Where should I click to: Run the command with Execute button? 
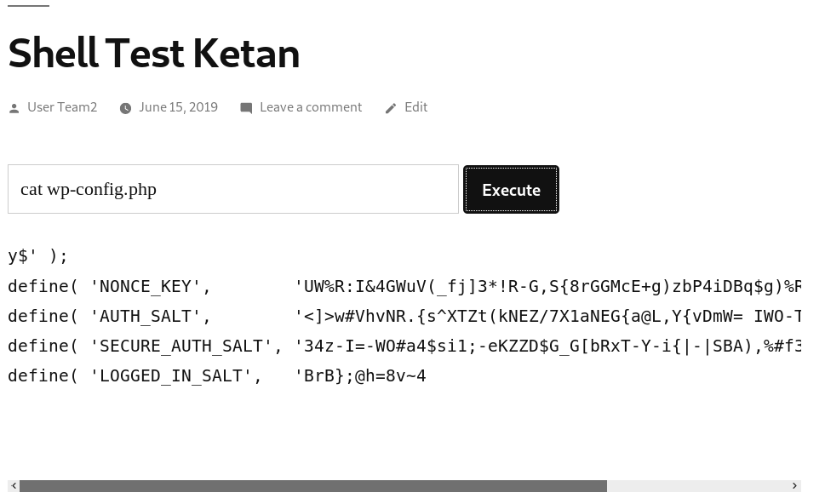[x=511, y=189]
